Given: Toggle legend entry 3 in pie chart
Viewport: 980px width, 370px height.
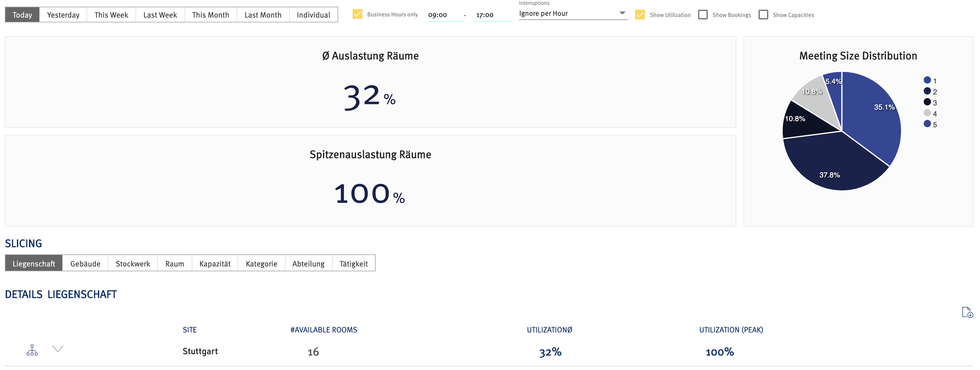Looking at the screenshot, I should [x=930, y=102].
